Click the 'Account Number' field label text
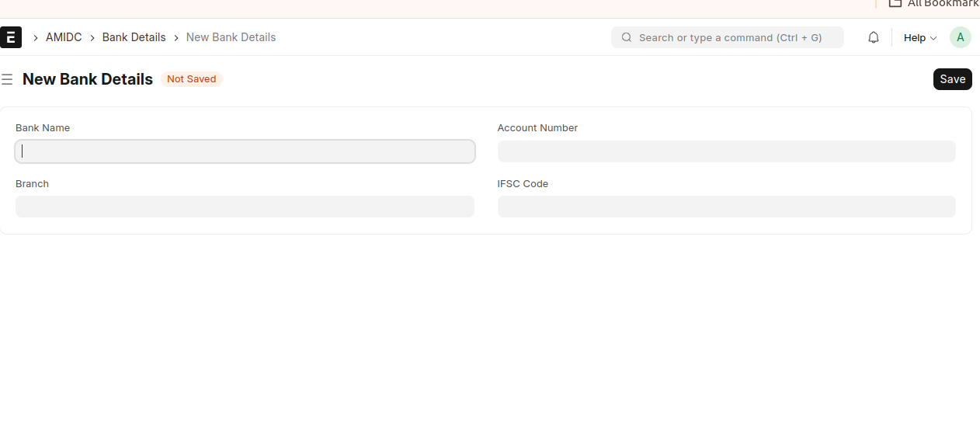 [537, 128]
